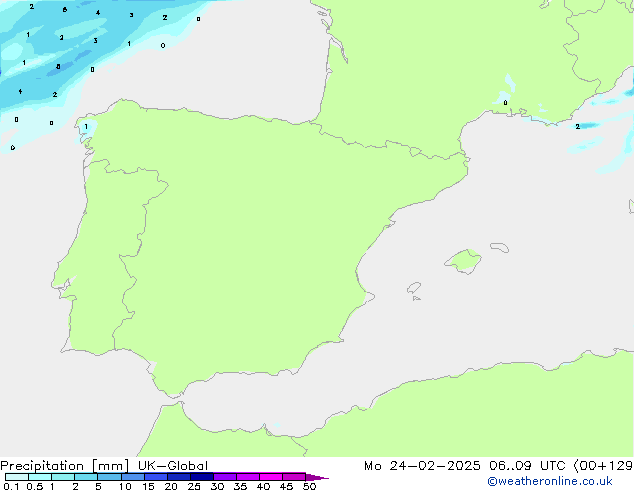Click the "06..09 UTC" time text
The height and width of the screenshot is (490, 634).
[x=527, y=466]
